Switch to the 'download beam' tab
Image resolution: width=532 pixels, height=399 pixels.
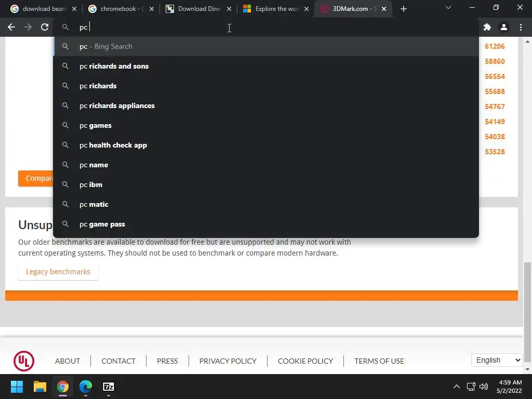pyautogui.click(x=44, y=9)
